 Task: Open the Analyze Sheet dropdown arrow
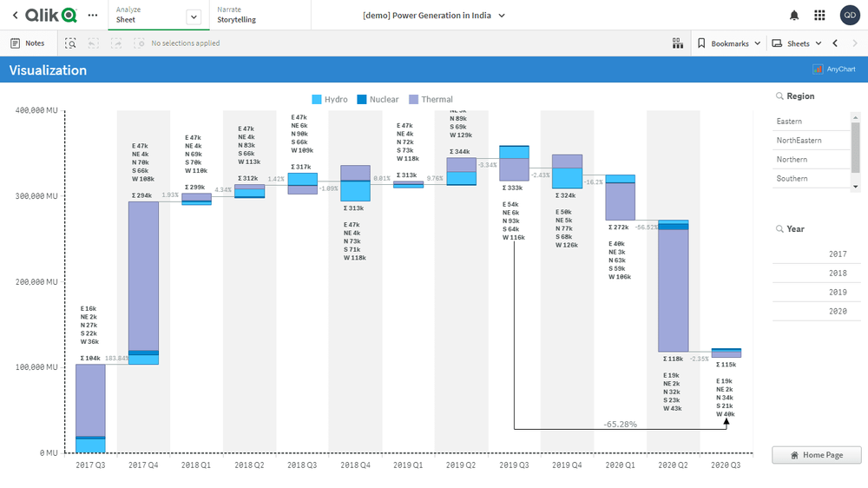point(194,16)
